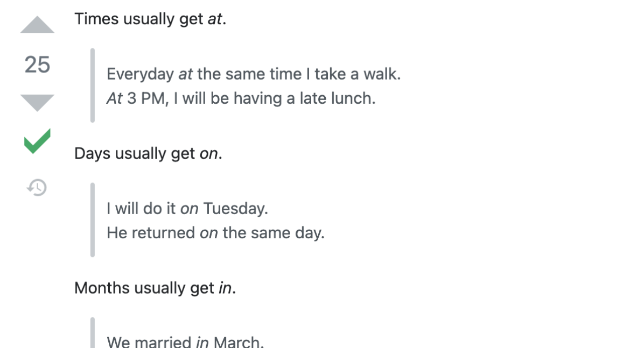Click the italic "At" before 3 PM
This screenshot has width=644, height=348.
click(x=115, y=100)
